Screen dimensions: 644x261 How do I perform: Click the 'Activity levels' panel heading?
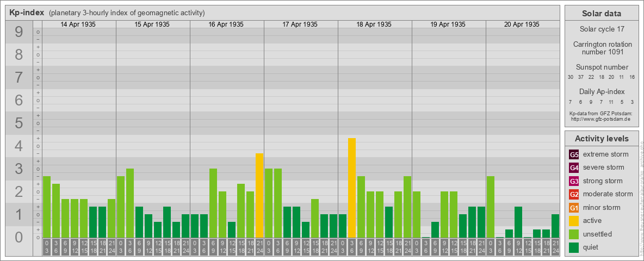601,139
